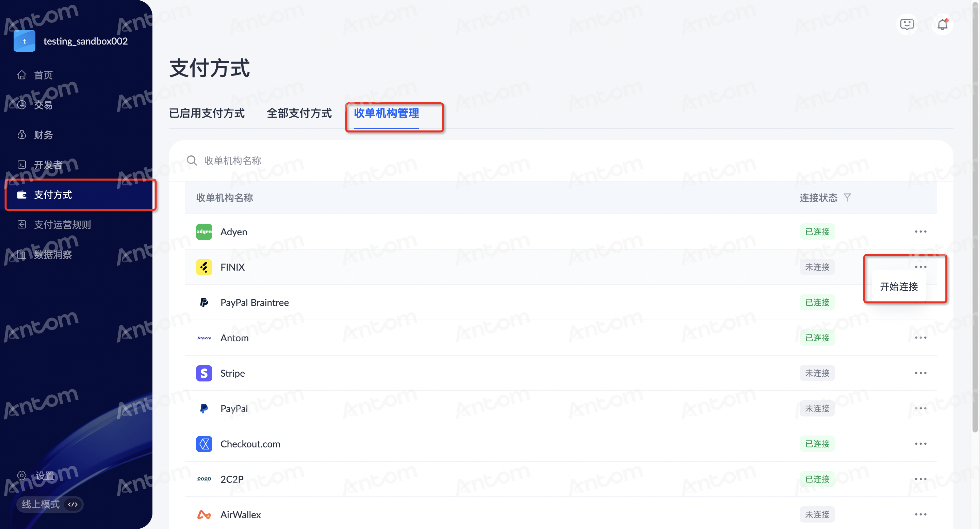Click the Checkout.com name in the list

coord(250,444)
